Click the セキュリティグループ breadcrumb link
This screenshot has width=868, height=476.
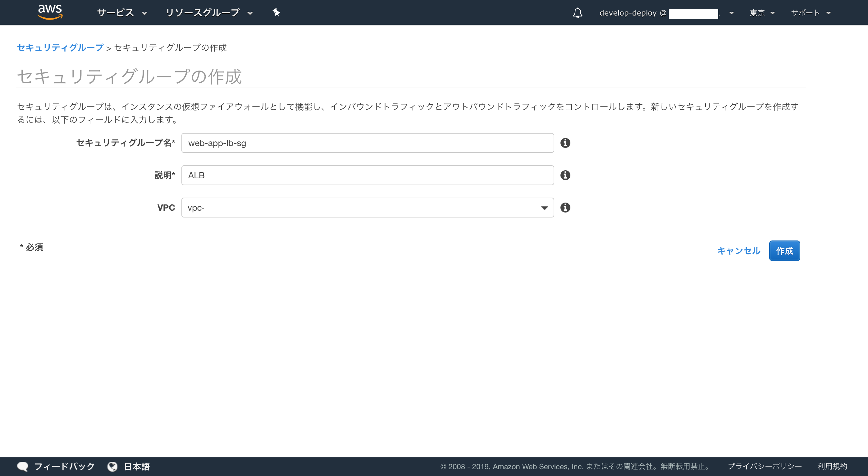tap(60, 48)
